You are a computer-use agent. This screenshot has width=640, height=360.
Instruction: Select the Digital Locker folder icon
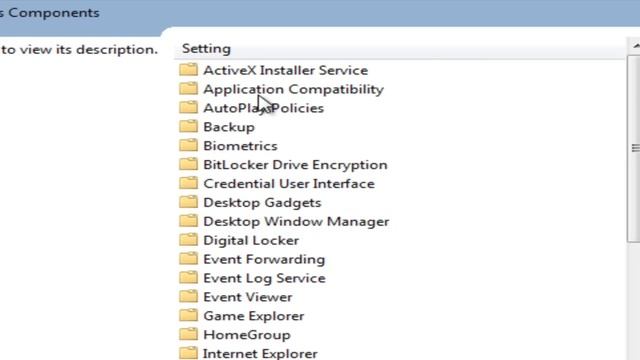(188, 240)
